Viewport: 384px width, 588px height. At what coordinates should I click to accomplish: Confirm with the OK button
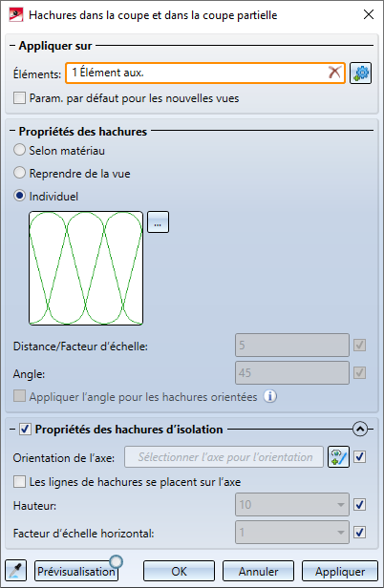(179, 571)
